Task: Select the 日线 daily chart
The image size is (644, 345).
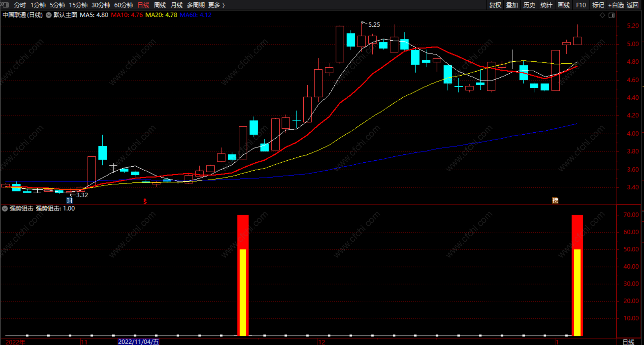Action: (143, 5)
